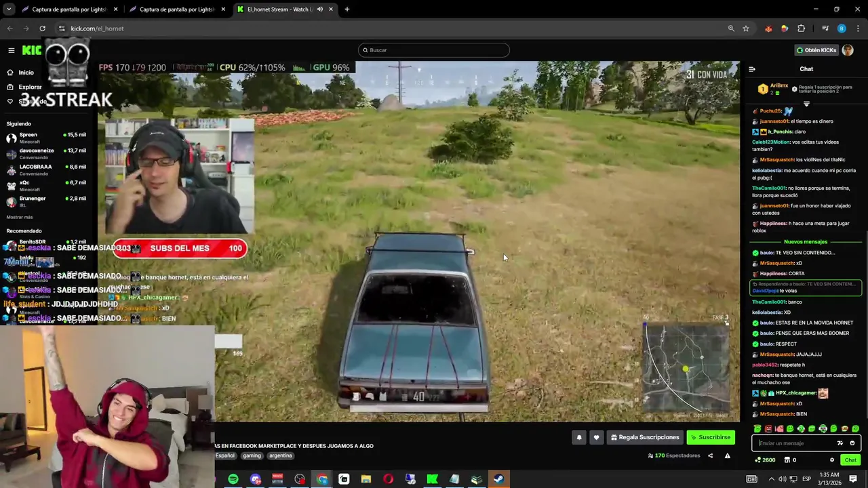Open the taskbar clock showing 1:35 AM
Screen dimensions: 868x488
[x=829, y=479]
